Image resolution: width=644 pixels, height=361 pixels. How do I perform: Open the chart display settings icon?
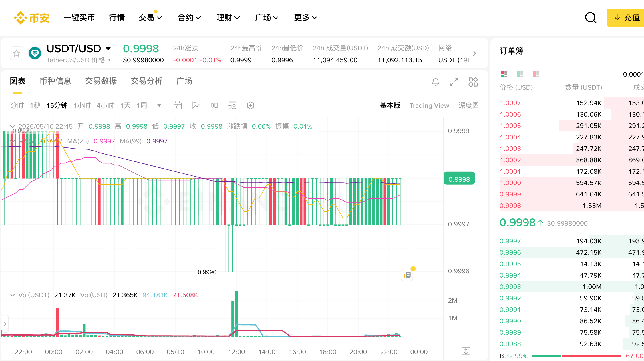[232, 105]
